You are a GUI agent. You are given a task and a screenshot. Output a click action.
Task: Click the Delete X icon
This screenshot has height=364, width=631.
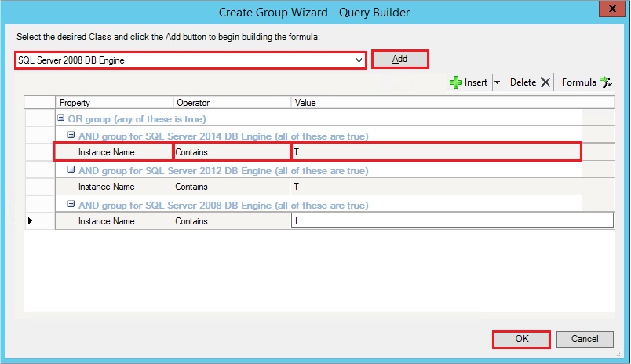(545, 82)
